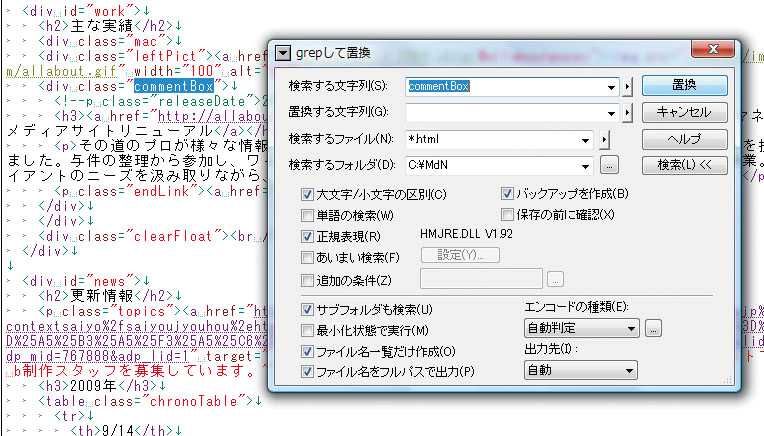Open the grep dialog system menu icon
The height and width of the screenshot is (436, 764).
tap(283, 53)
